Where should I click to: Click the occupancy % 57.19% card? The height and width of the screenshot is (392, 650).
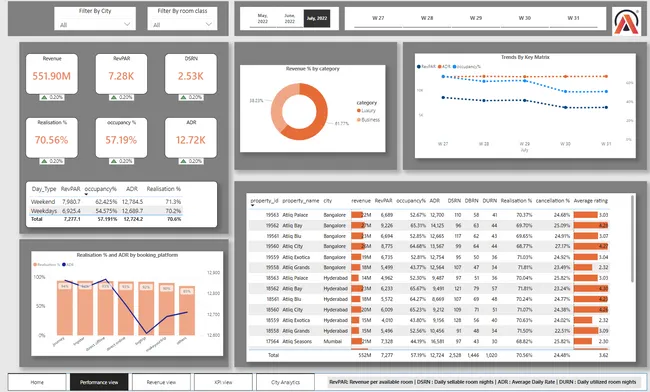pos(121,138)
